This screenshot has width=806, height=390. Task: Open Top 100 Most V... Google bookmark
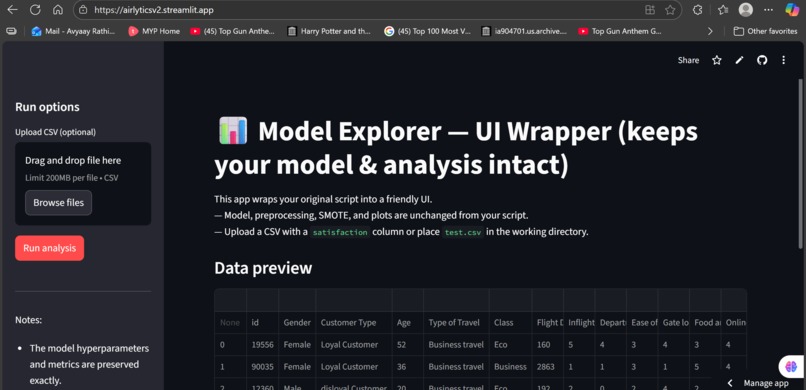click(427, 31)
